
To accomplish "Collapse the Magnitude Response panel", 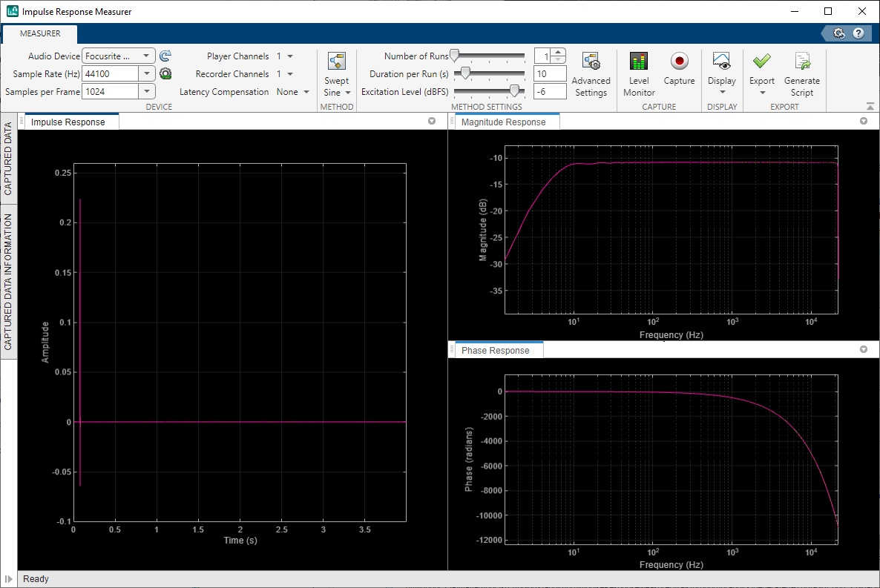I will point(863,121).
